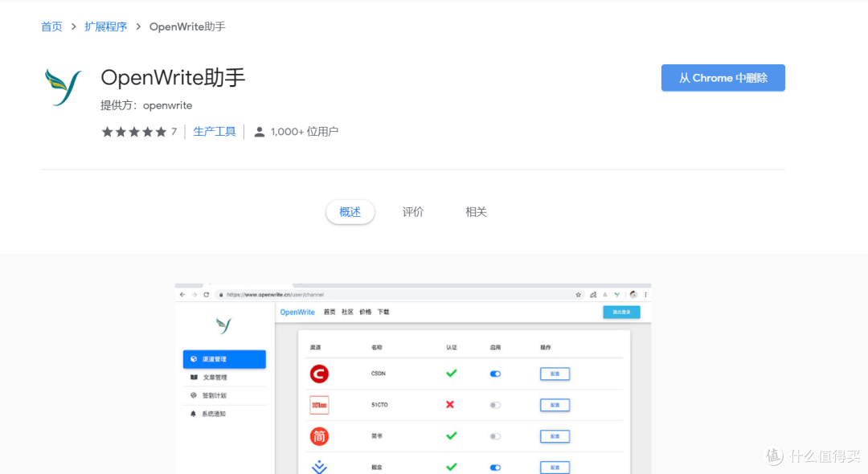The width and height of the screenshot is (868, 474).
Task: Open 扩展程序 breadcrumb link
Action: pos(106,27)
